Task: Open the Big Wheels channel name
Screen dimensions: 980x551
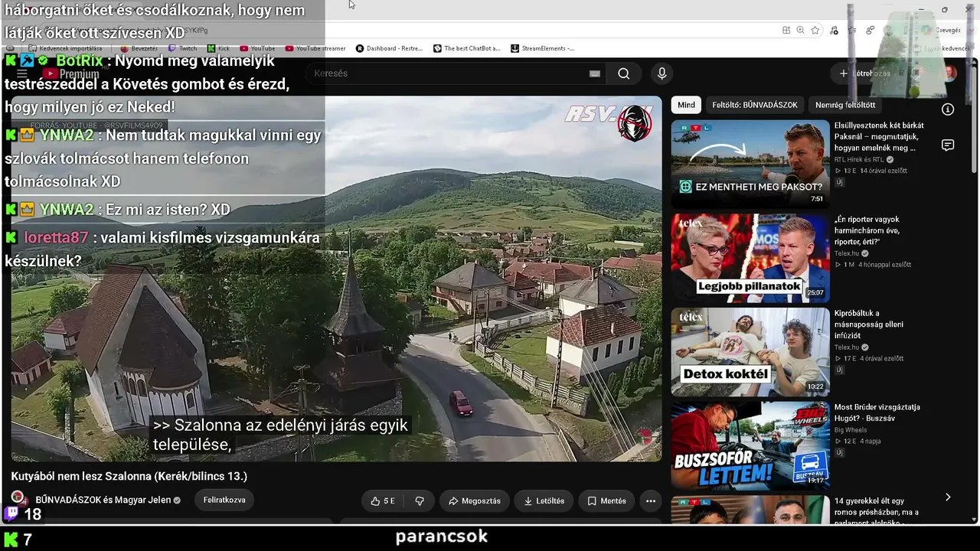Action: click(x=852, y=430)
